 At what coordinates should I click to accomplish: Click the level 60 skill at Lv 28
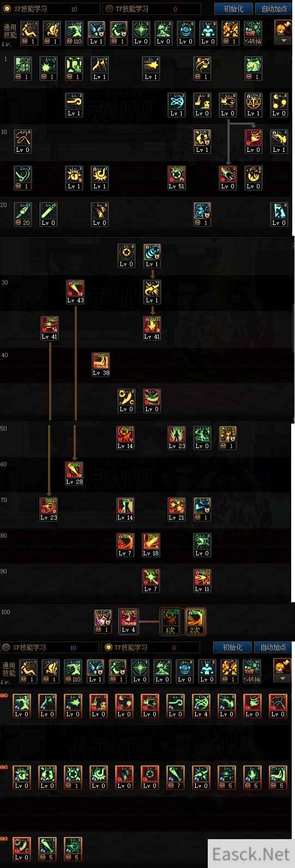pos(74,473)
